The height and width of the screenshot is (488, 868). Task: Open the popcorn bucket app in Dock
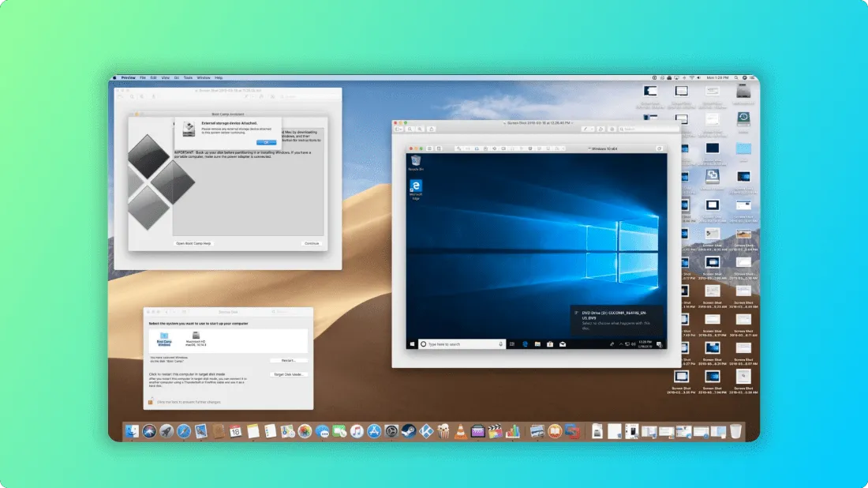pos(443,431)
